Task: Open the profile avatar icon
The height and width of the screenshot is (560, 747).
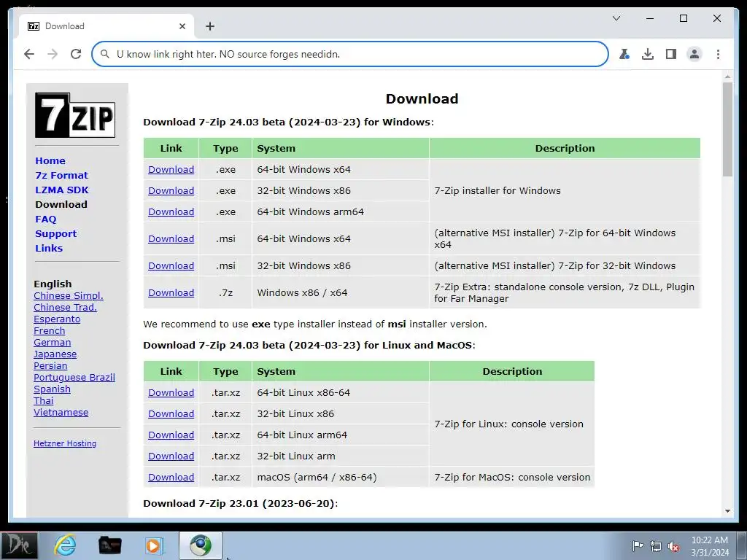Action: coord(694,54)
